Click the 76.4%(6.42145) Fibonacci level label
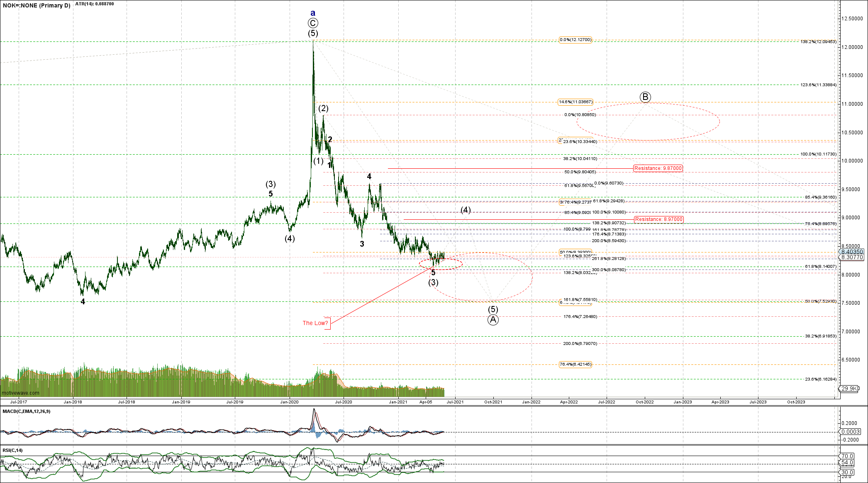 tap(575, 364)
